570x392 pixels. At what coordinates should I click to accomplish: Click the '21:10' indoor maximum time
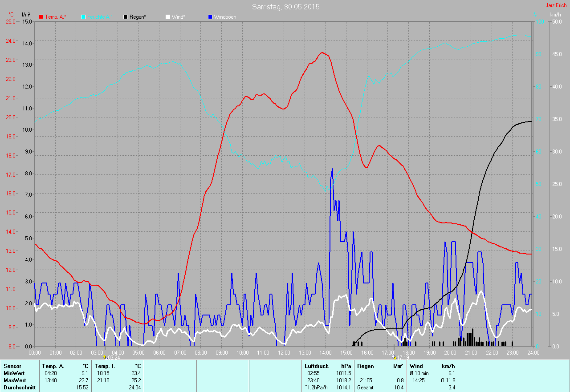[x=103, y=380]
